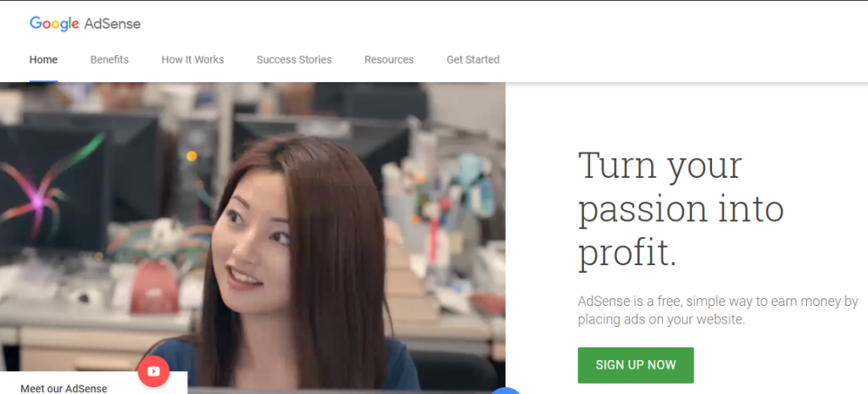Click the blurred office supplies beside woman
This screenshot has height=394, width=868.
(442, 221)
